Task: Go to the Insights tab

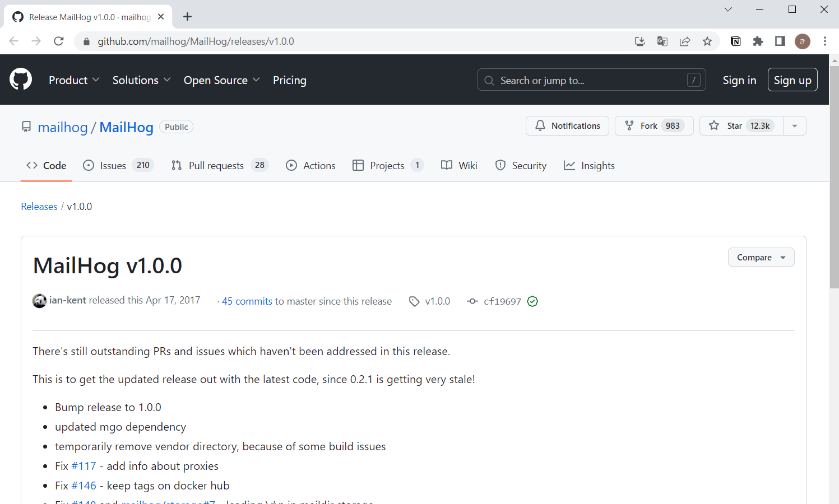Action: click(x=597, y=165)
